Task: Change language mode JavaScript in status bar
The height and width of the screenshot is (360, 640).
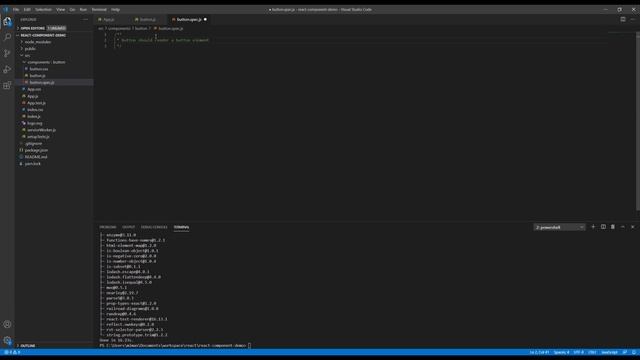Action: pos(609,352)
